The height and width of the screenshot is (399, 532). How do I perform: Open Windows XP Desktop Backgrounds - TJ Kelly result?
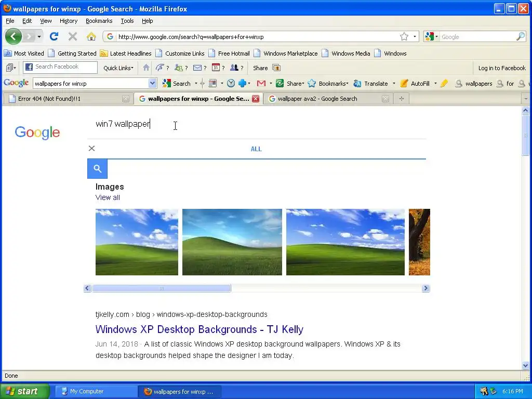pyautogui.click(x=199, y=329)
